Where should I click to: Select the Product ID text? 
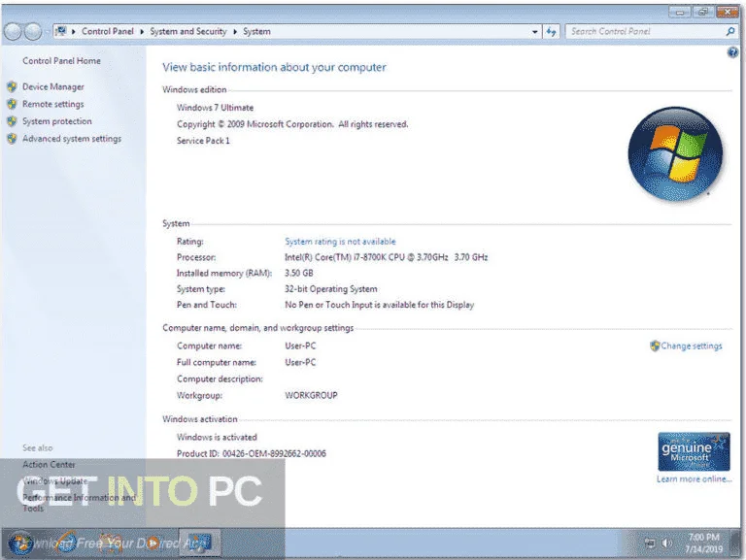(x=252, y=453)
